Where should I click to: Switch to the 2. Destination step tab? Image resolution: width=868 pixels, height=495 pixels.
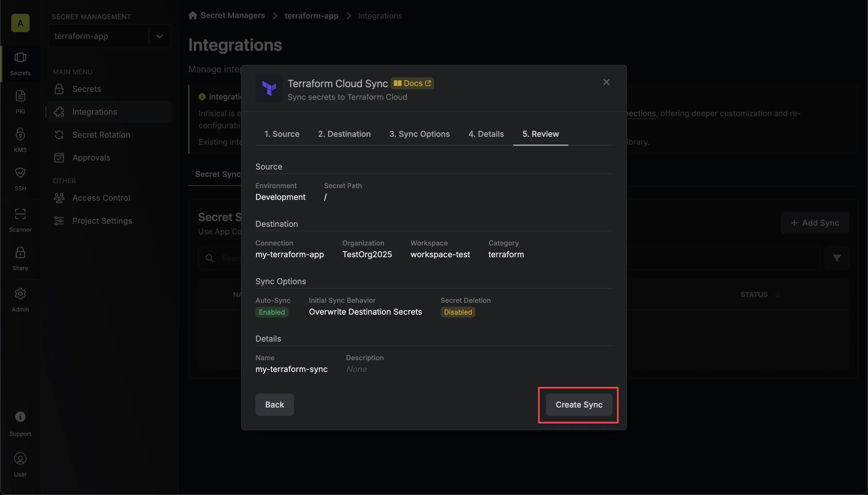pyautogui.click(x=344, y=134)
